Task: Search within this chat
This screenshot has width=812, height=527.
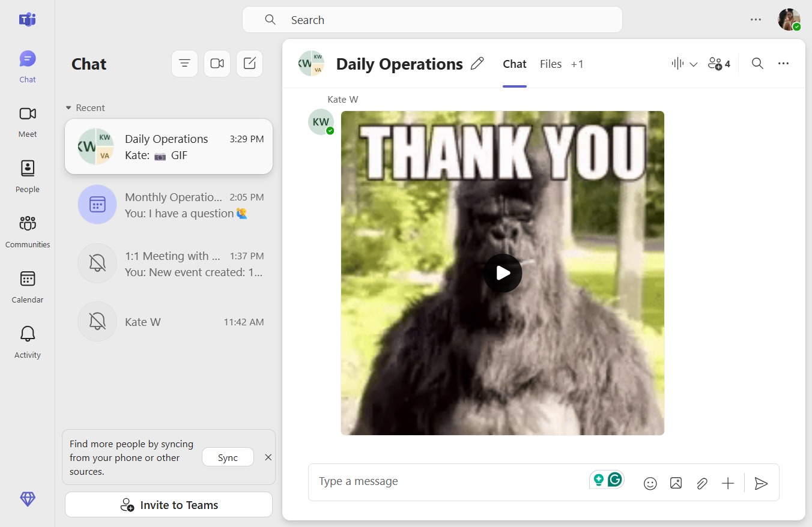Action: (x=757, y=64)
